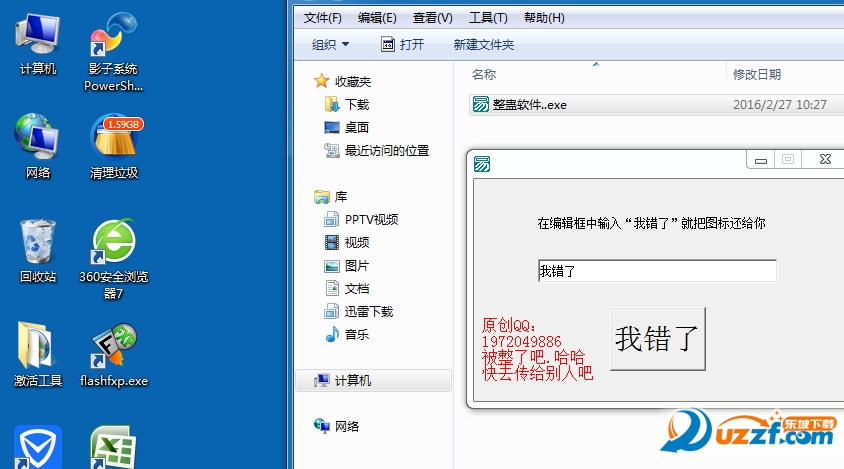Open the Excel shortcut on desktop
The height and width of the screenshot is (469, 844).
(113, 447)
